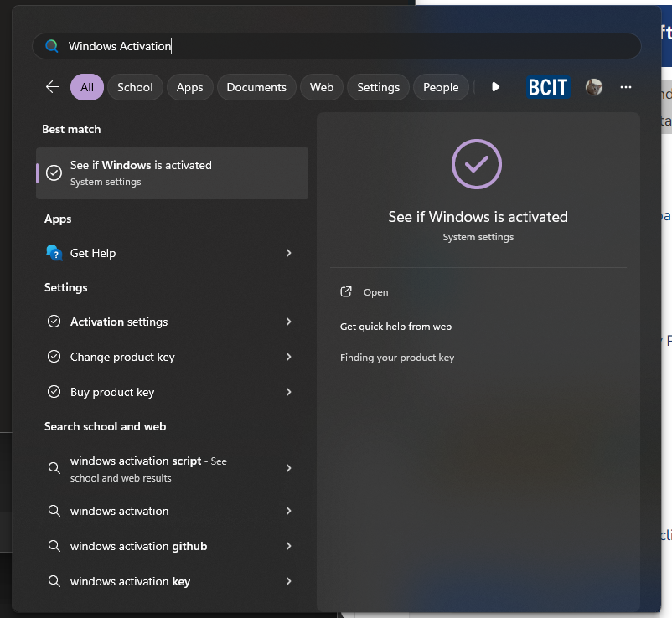Viewport: 672px width, 618px height.
Task: Click the BCIT organization logo
Action: (548, 87)
